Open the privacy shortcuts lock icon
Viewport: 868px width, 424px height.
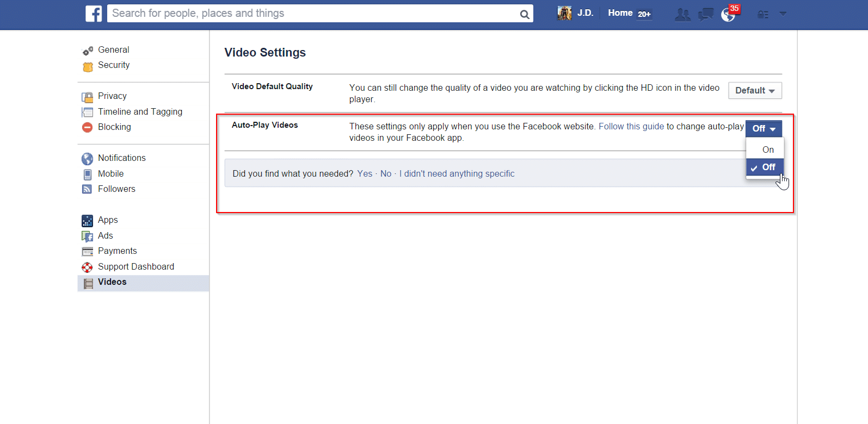[x=763, y=15]
